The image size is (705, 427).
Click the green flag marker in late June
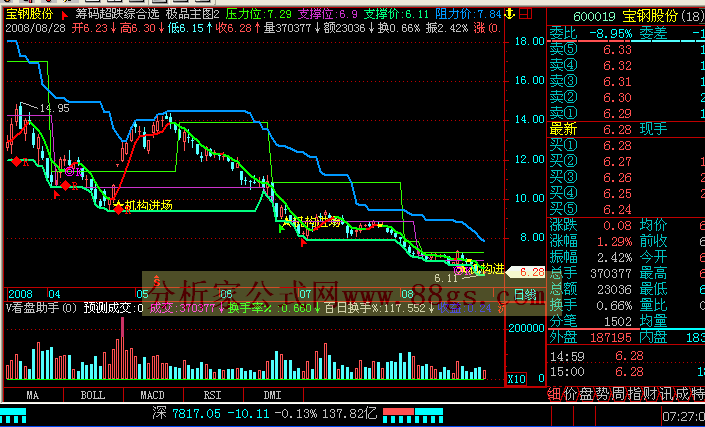282,228
